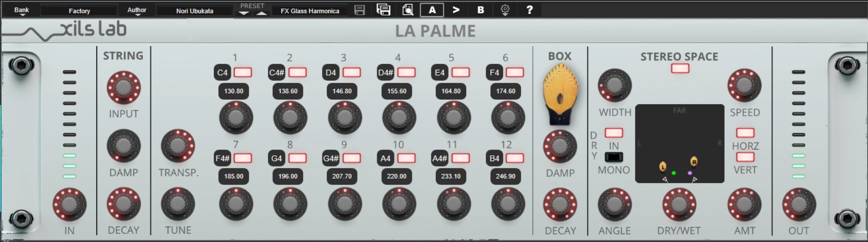868x242 pixels.
Task: Click the BOX palme body image
Action: [x=560, y=94]
